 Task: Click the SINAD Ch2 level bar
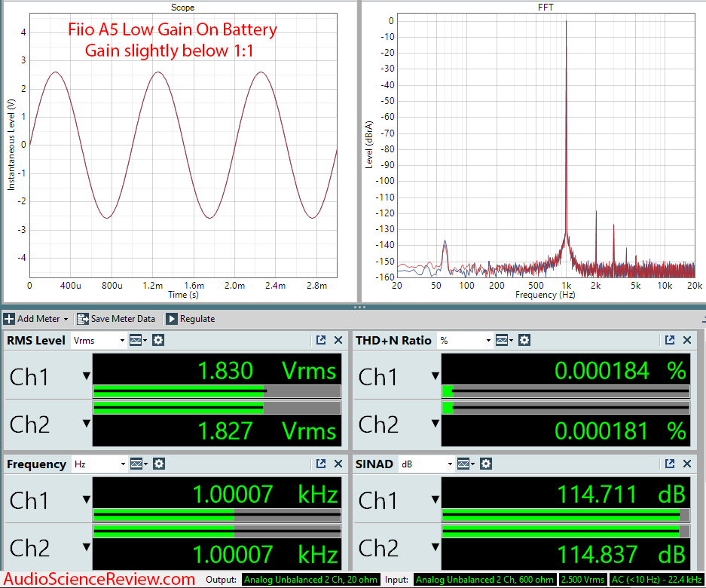(566, 531)
